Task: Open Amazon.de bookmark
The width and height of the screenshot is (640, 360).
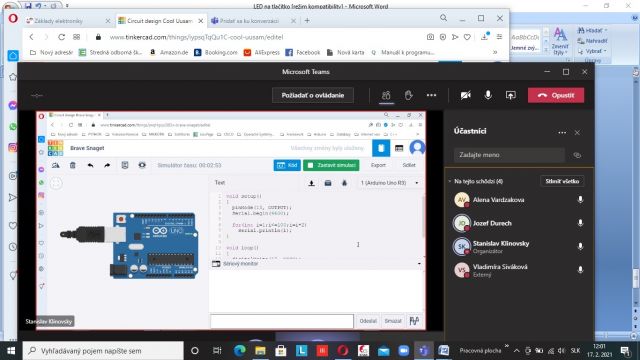Action: 169,52
